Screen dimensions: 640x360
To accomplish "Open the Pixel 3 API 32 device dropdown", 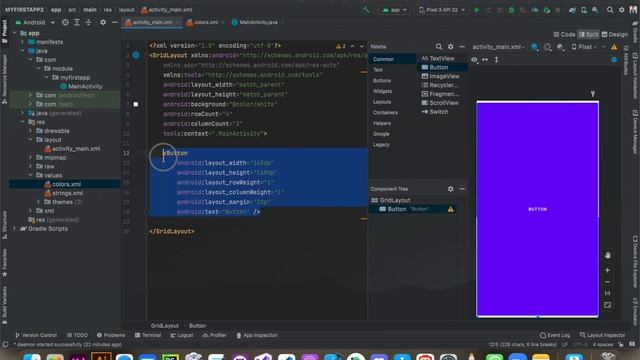I will (442, 10).
